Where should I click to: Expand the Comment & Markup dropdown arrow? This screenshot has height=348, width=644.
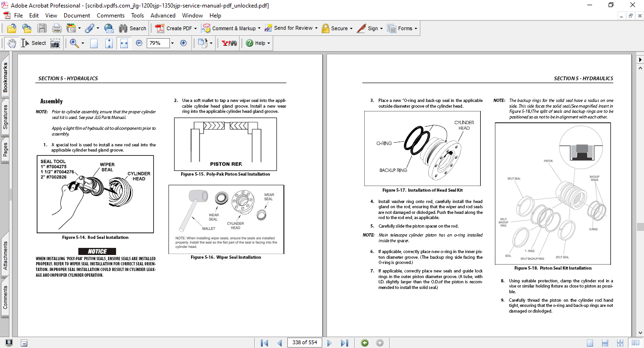(x=259, y=28)
